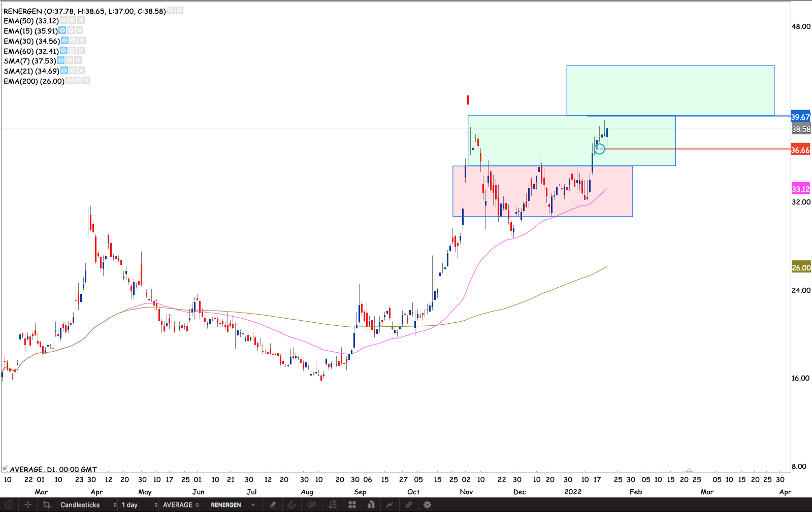Screen dimensions: 812x512
Task: Click the crossed-out eye hide drawings icon
Action: [x=312, y=505]
